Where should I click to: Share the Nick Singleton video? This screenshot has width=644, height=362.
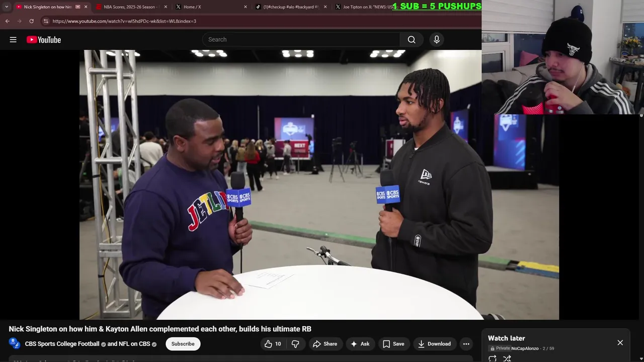click(x=325, y=344)
